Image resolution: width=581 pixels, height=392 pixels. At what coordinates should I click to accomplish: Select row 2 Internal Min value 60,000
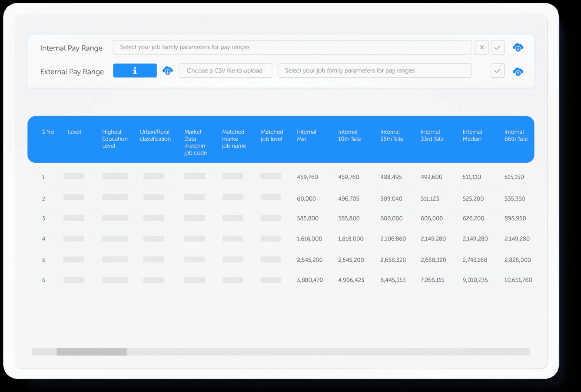pos(306,199)
